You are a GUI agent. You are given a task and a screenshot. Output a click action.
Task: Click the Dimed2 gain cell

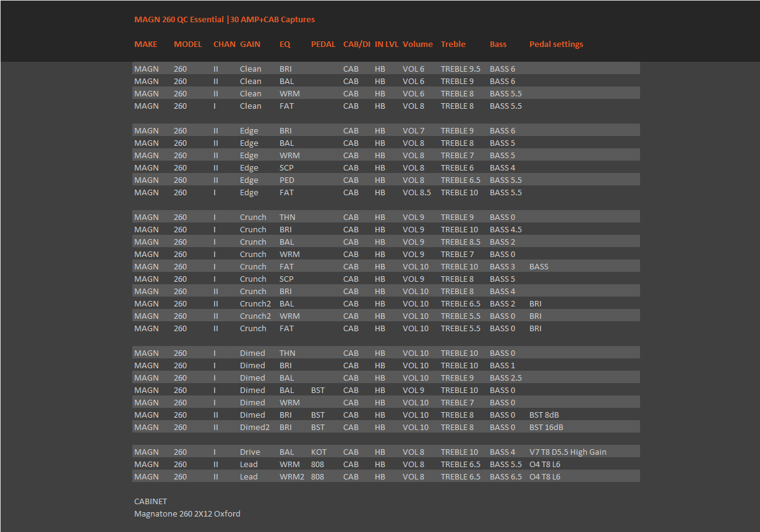tap(255, 428)
